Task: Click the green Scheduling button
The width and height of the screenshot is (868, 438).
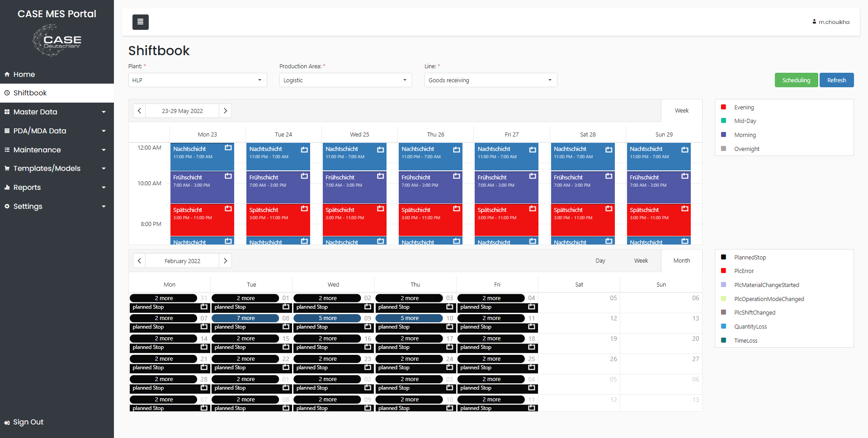Action: tap(796, 80)
